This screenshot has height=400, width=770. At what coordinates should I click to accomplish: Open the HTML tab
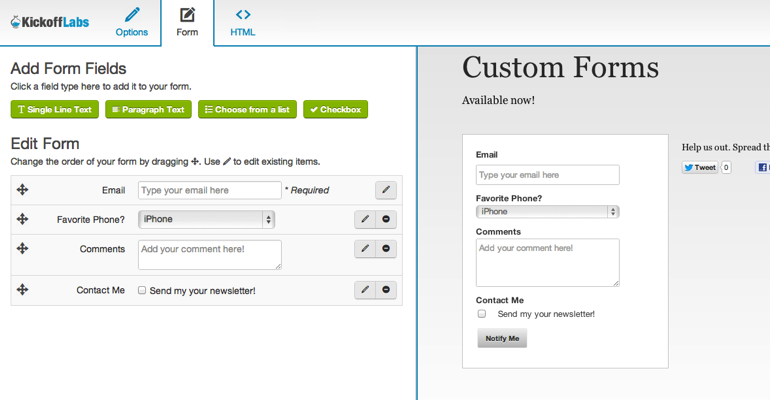pyautogui.click(x=243, y=22)
